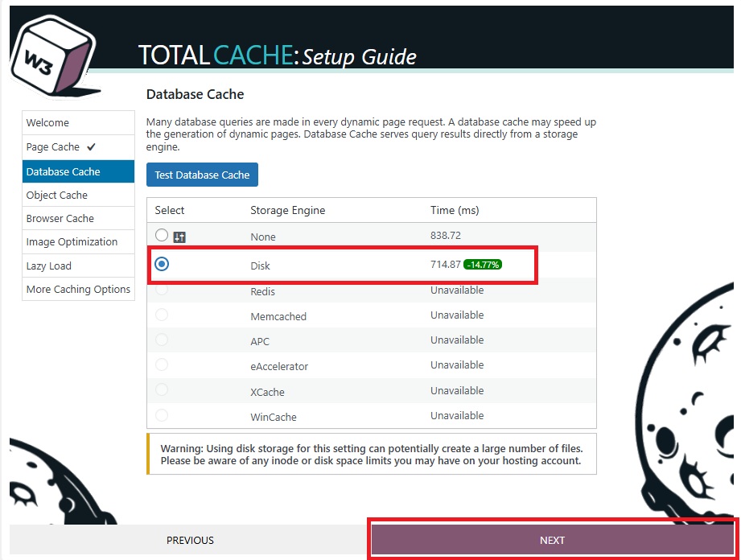This screenshot has width=741, height=560.
Task: Open the Lazy Load step
Action: (x=79, y=266)
